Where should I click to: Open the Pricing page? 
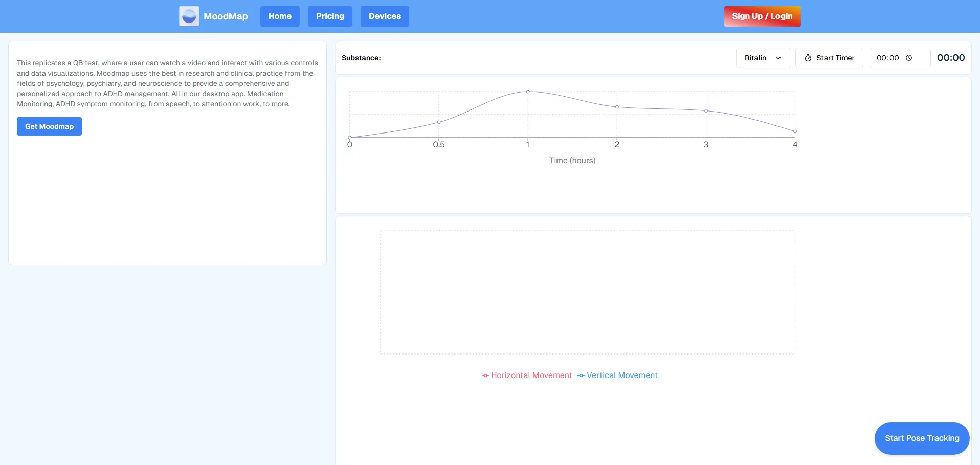point(330,16)
